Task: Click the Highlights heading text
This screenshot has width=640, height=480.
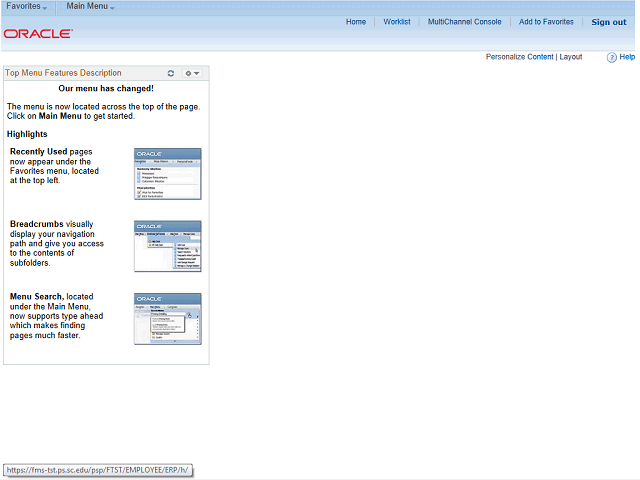Action: click(27, 134)
